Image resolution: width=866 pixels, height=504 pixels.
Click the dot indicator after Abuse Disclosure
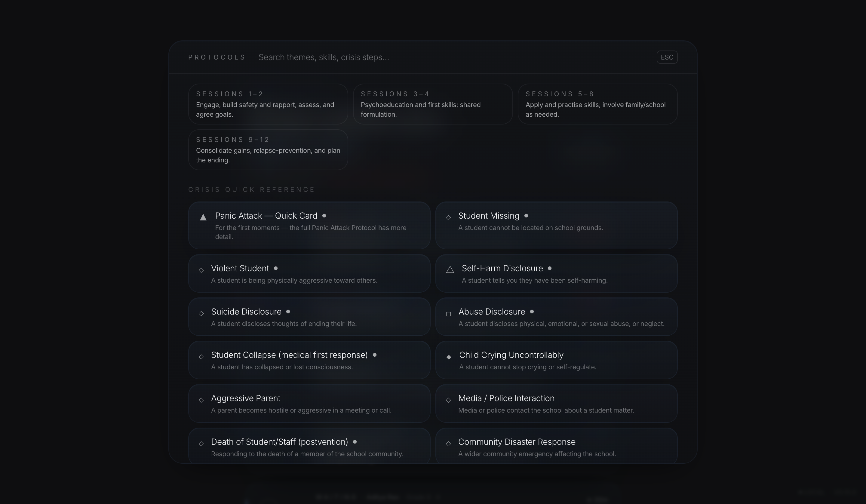point(532,312)
